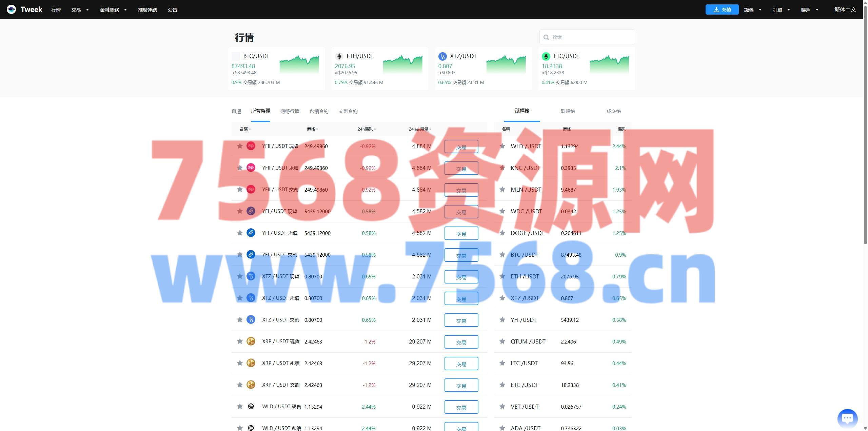Toggle favorite star for XRP / USDT 永續
This screenshot has height=431, width=868.
240,363
